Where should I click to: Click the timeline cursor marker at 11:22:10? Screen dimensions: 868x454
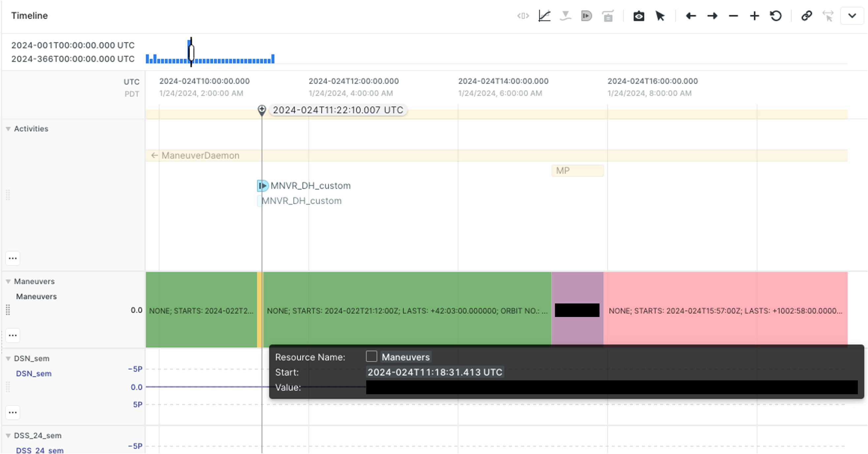click(x=262, y=110)
